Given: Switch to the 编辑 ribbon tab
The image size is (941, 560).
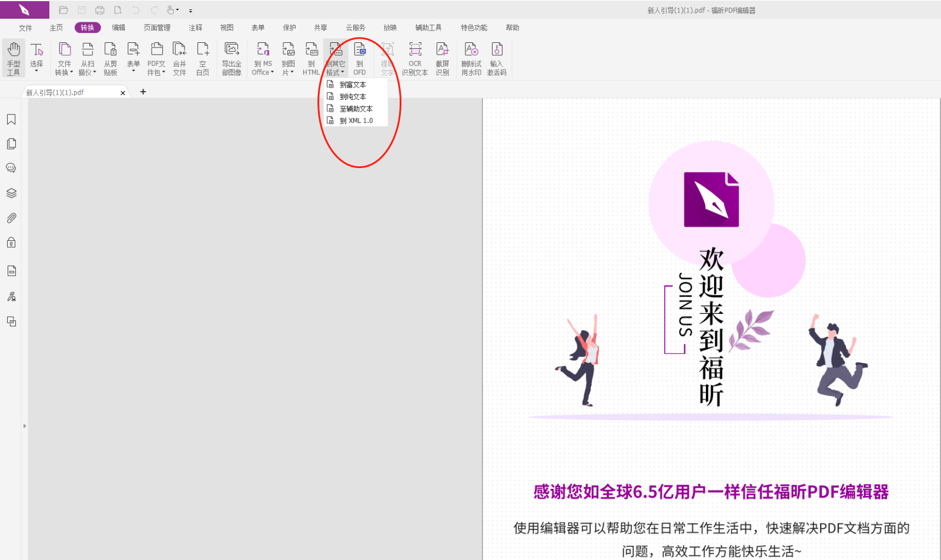Looking at the screenshot, I should tap(119, 27).
